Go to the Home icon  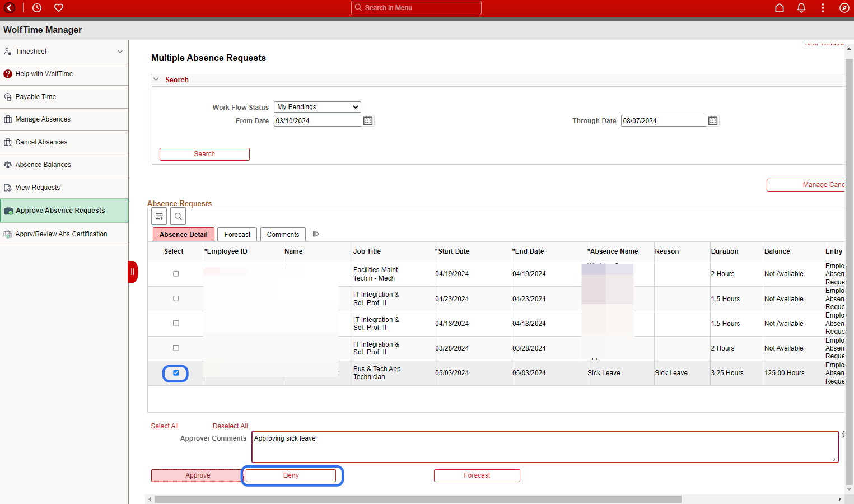(x=780, y=8)
